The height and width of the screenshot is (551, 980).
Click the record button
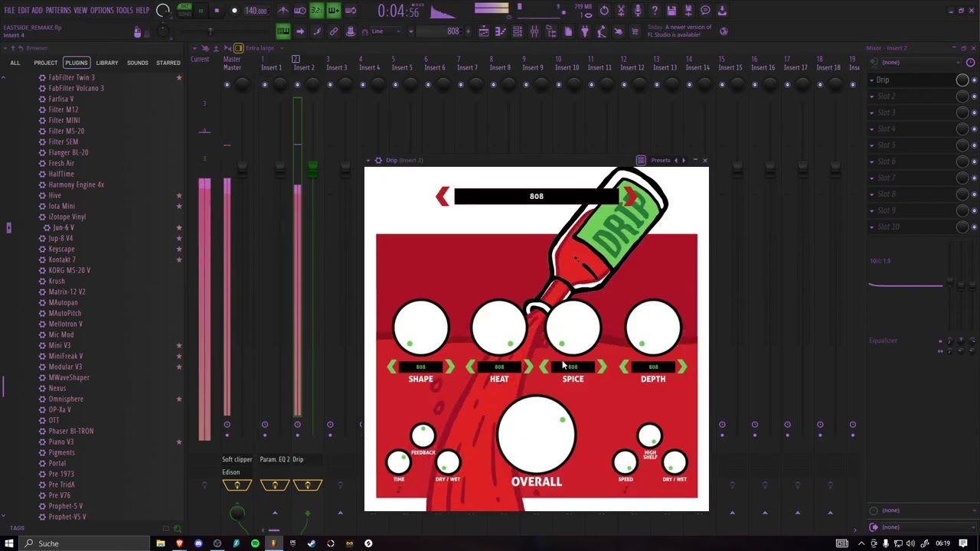(x=234, y=11)
